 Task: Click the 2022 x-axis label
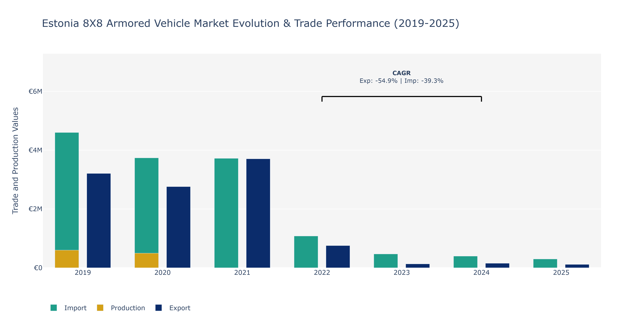tap(322, 272)
